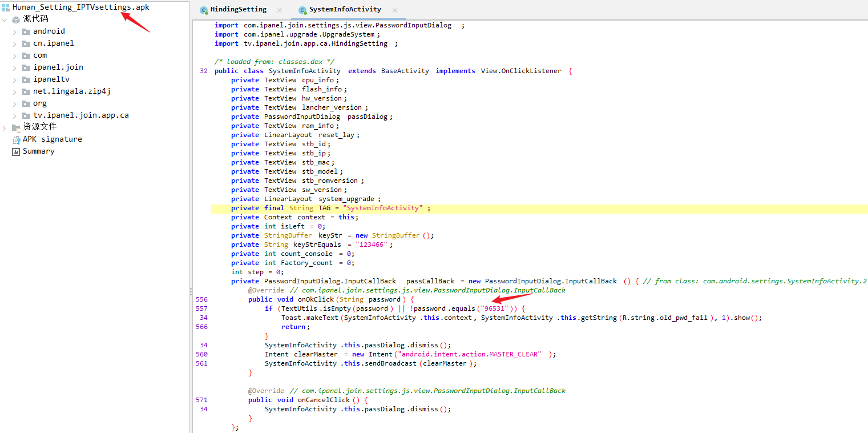Click the class icon on the HindingSetting tab
This screenshot has height=433, width=868.
coord(204,10)
